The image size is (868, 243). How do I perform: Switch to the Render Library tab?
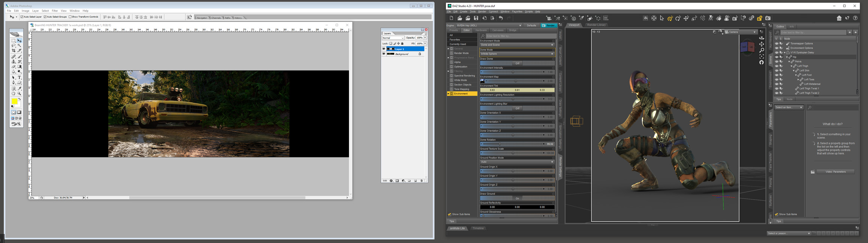point(596,25)
